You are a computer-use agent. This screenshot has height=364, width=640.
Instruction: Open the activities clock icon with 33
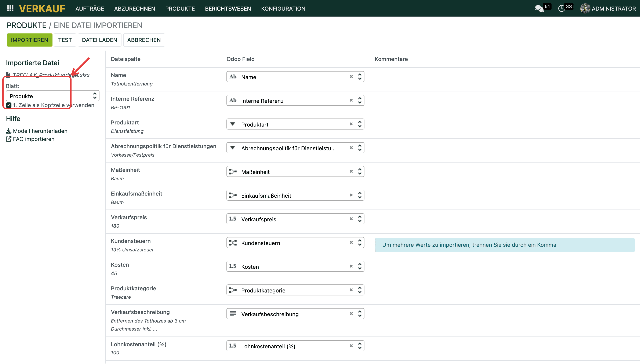point(561,8)
